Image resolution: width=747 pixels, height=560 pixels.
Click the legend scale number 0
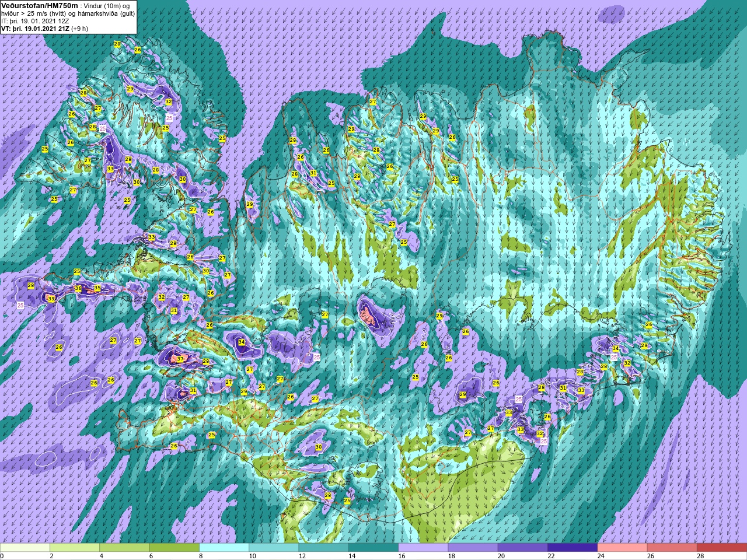click(x=2, y=556)
